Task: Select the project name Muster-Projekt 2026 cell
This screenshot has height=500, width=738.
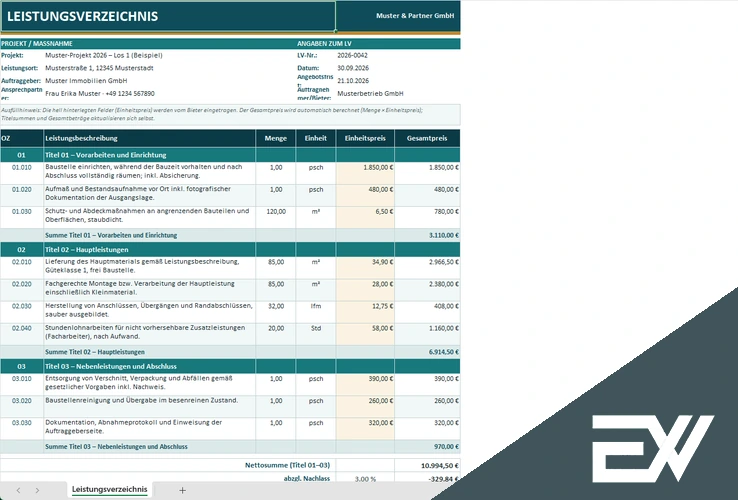Action: pos(104,55)
